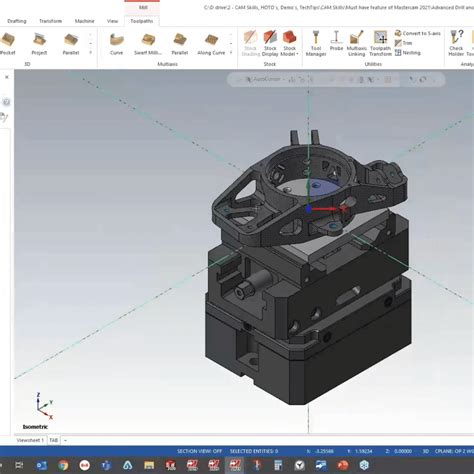Open the viewsheet dropdown arrow
Screen dimensions: 474x474
[x=65, y=440]
